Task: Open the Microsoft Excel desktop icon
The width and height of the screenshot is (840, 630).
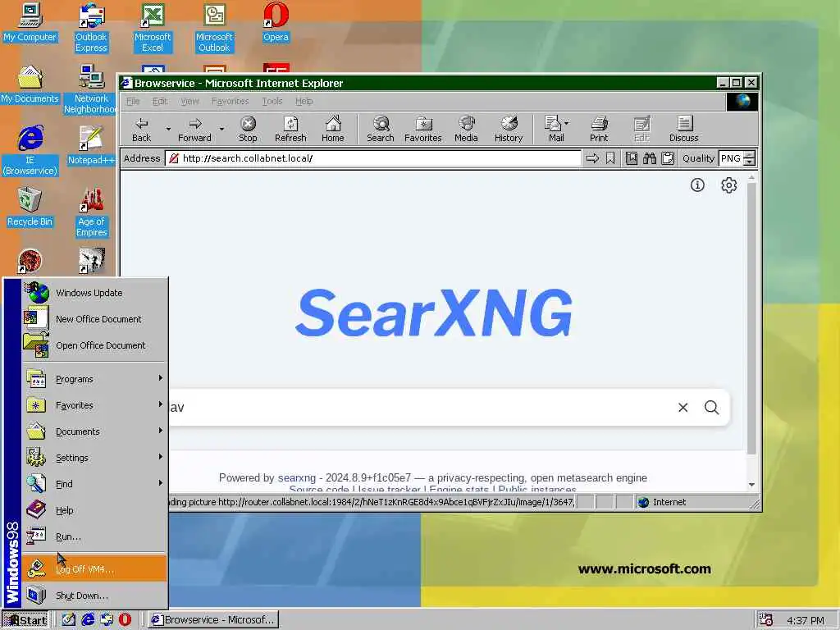Action: coord(152,28)
